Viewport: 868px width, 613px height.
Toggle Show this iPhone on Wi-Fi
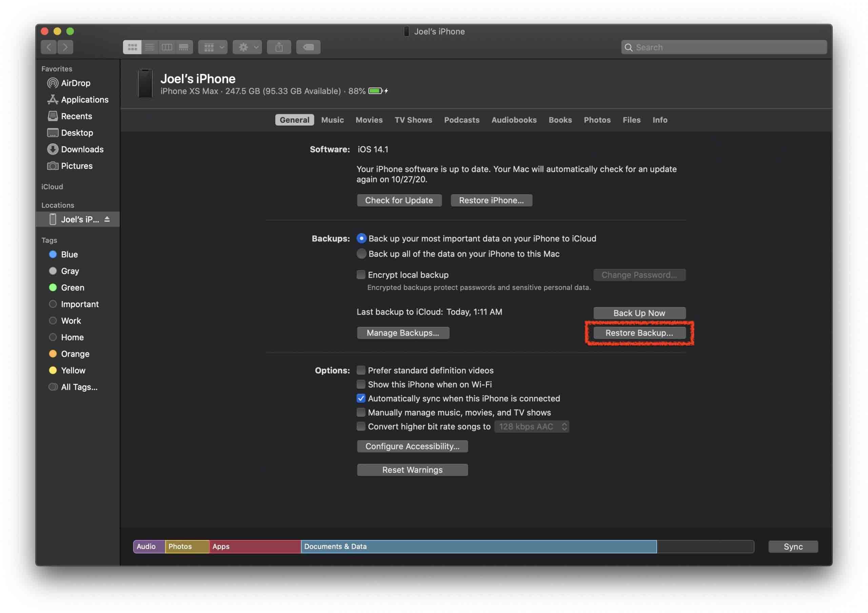tap(360, 384)
